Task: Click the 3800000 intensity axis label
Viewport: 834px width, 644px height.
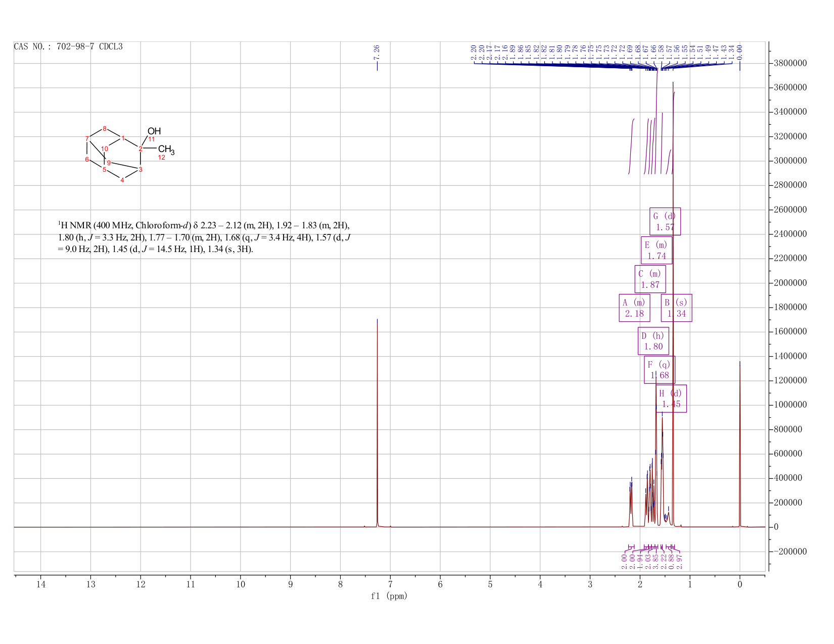Action: 790,63
